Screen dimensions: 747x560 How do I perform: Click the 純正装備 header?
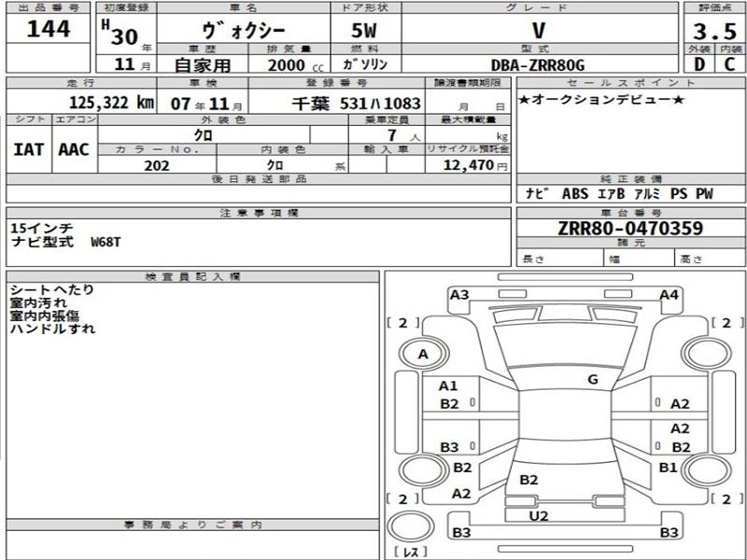click(631, 179)
